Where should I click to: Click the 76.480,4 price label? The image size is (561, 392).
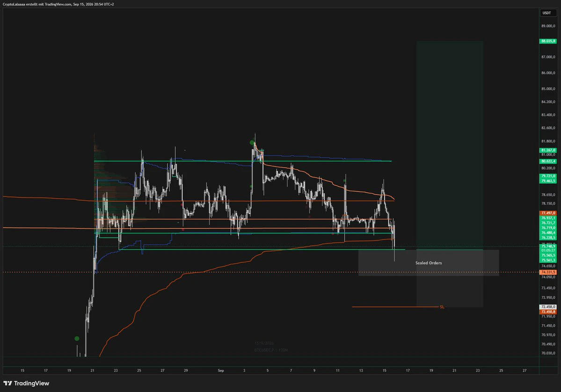(x=548, y=232)
